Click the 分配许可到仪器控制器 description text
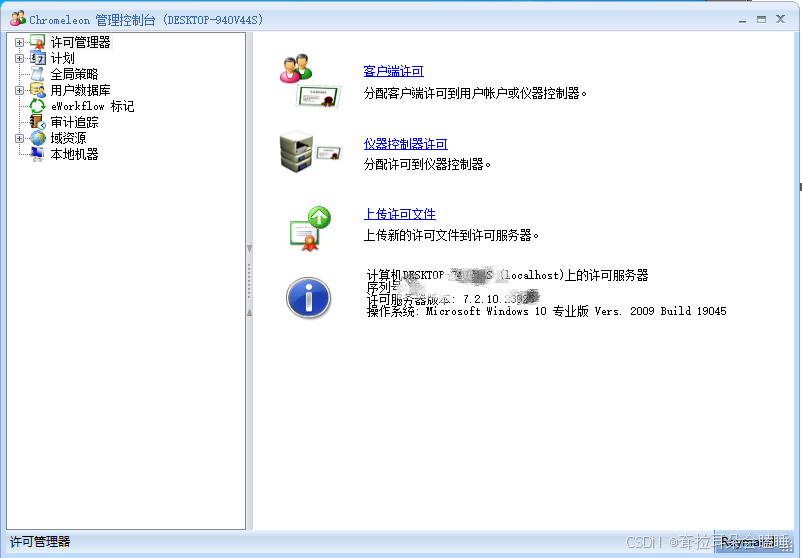 pyautogui.click(x=428, y=164)
